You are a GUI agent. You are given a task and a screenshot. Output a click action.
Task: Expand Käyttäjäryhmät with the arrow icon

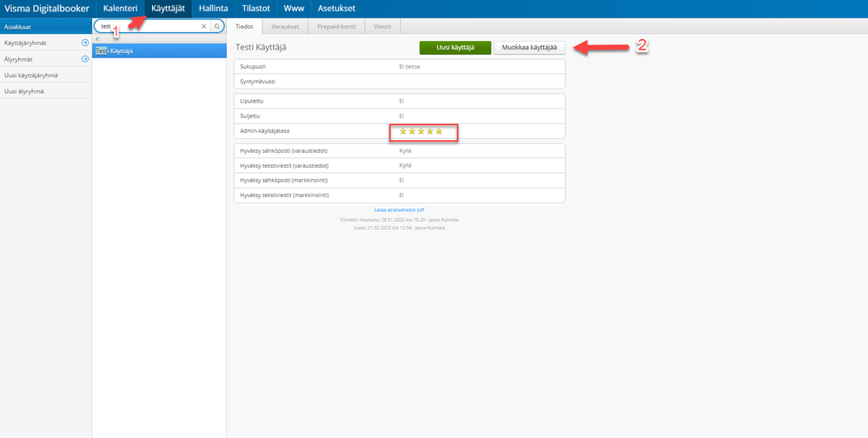coord(85,42)
